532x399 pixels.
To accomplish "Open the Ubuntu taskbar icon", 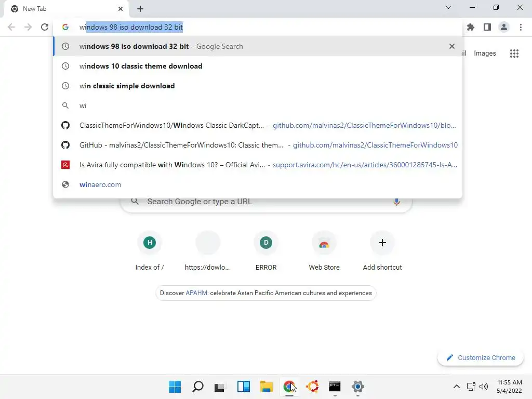I will click(312, 387).
